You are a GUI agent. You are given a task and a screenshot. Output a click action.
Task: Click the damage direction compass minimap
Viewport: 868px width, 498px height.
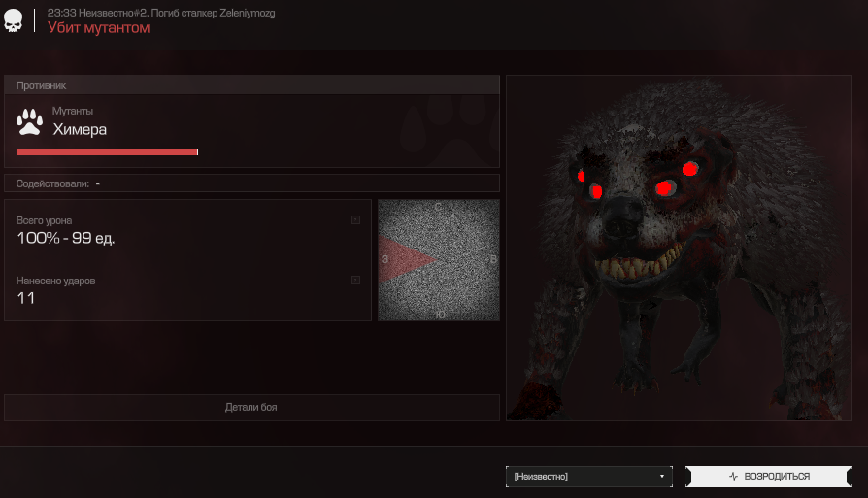coord(439,260)
